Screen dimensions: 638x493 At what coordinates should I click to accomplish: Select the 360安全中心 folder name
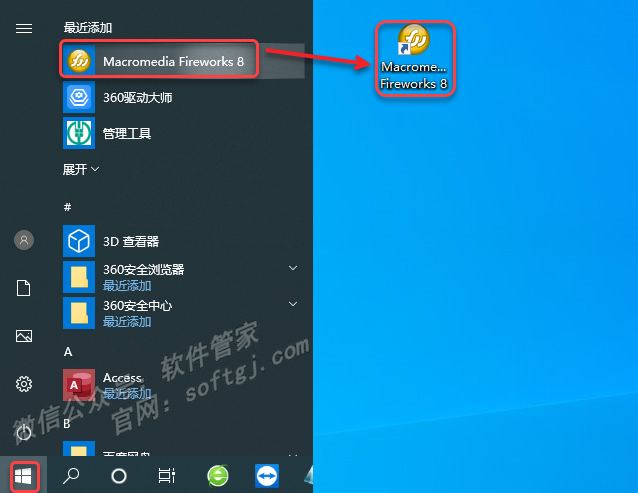click(x=138, y=305)
